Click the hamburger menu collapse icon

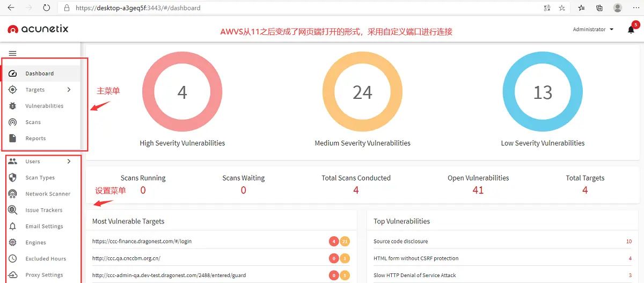12,53
